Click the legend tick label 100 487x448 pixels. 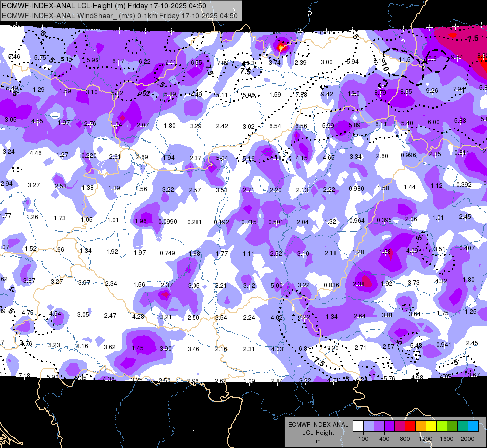(363, 439)
